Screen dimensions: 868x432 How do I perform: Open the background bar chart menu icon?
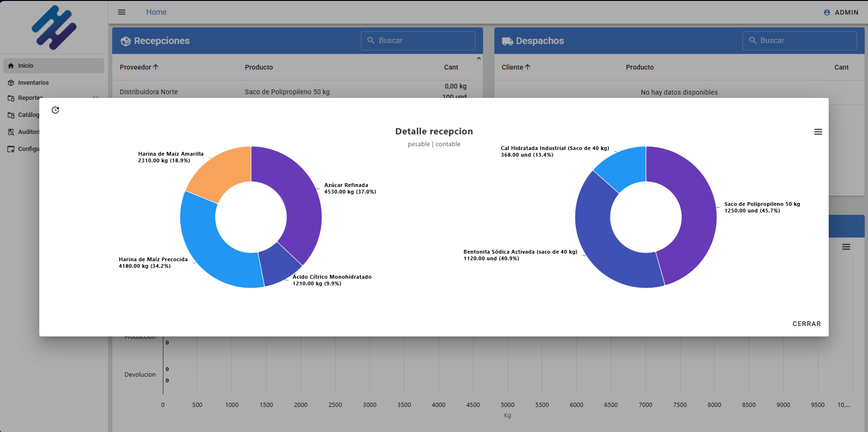[846, 247]
